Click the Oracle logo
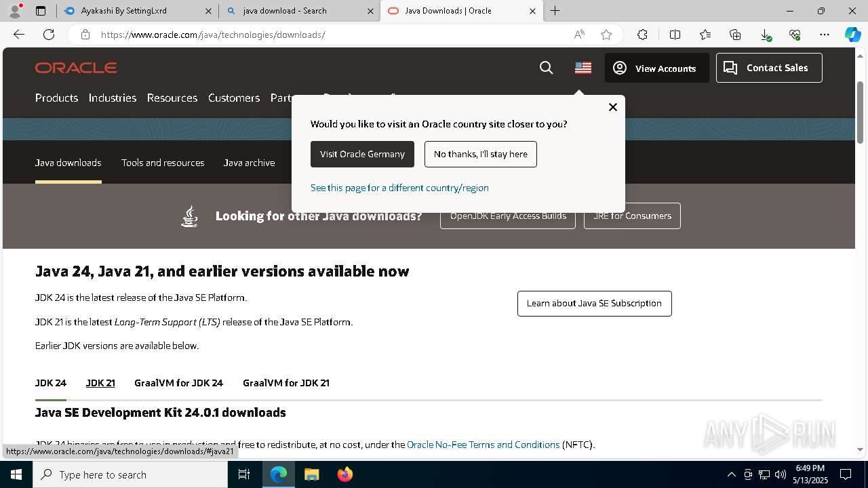Screen dimensions: 868x488 point(76,68)
